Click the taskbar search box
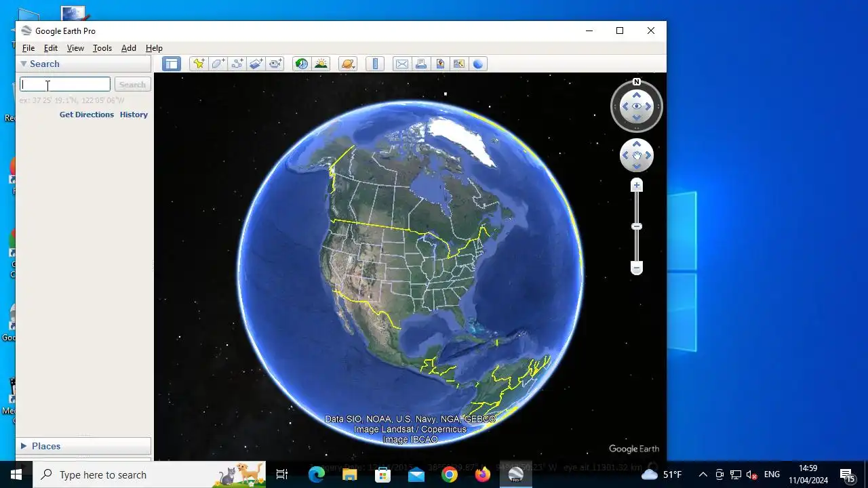The image size is (868, 488). (x=149, y=474)
